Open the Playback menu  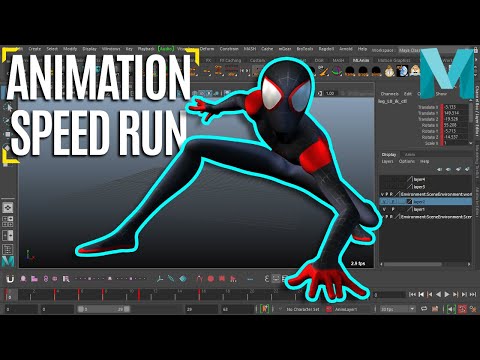coord(146,49)
